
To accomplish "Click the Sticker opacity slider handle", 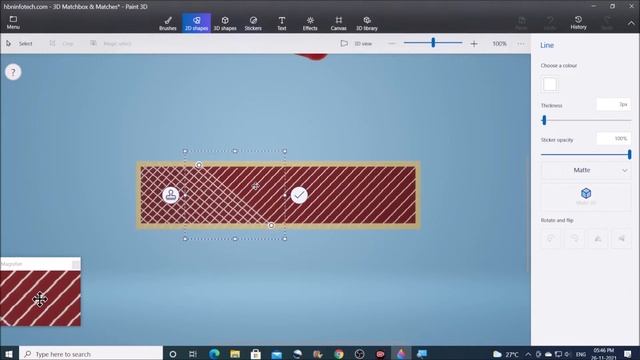I will click(x=629, y=154).
